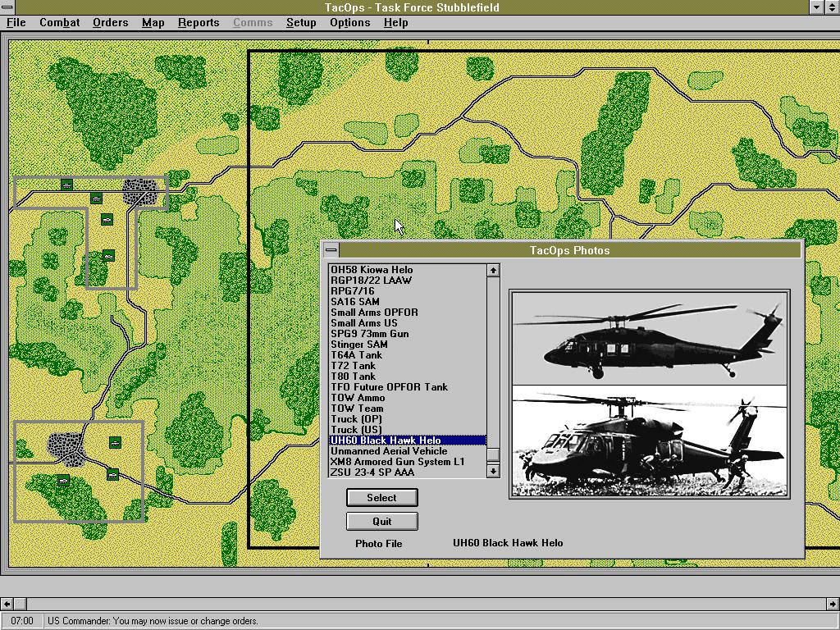Click the gray northern town on the map
Viewport: 840px width, 630px height.
tap(139, 192)
